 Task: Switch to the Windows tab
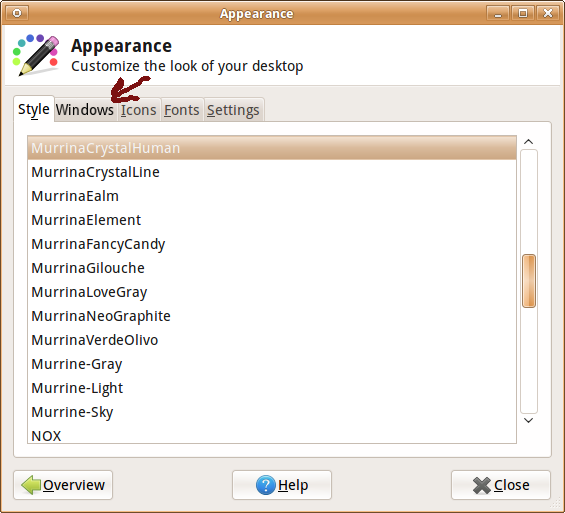tap(85, 110)
